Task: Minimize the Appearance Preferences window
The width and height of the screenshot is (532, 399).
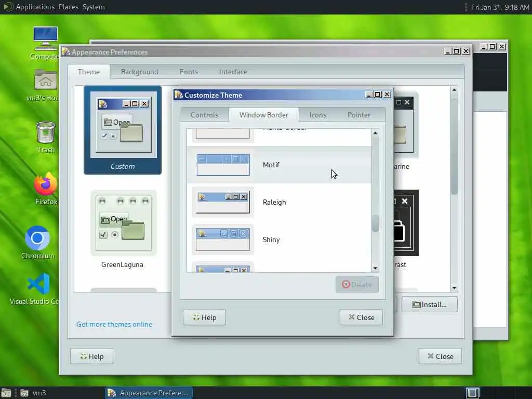Action: pos(447,51)
